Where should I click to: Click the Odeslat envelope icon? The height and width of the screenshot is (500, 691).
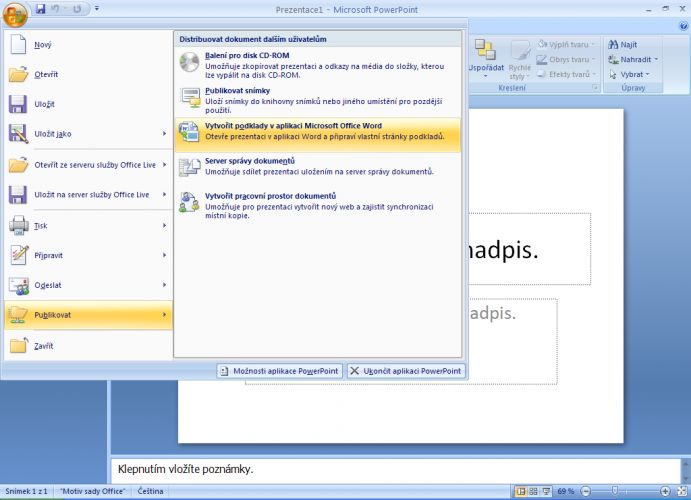pos(19,286)
